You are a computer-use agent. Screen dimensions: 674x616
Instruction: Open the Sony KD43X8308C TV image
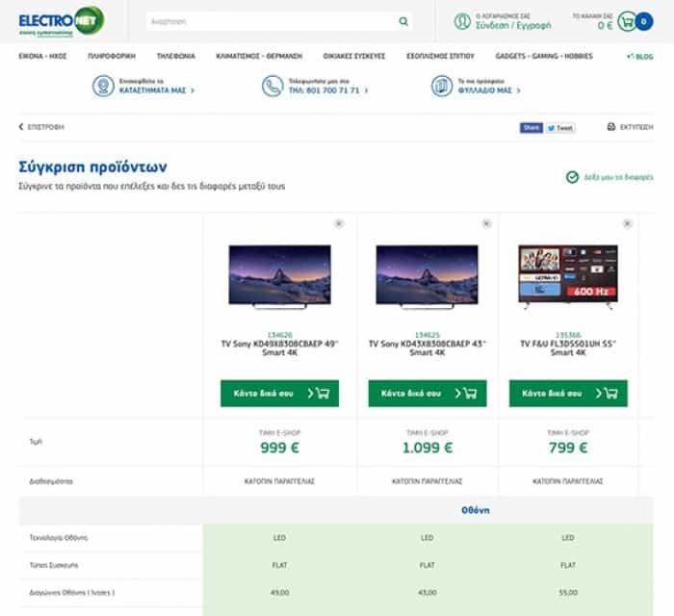427,276
